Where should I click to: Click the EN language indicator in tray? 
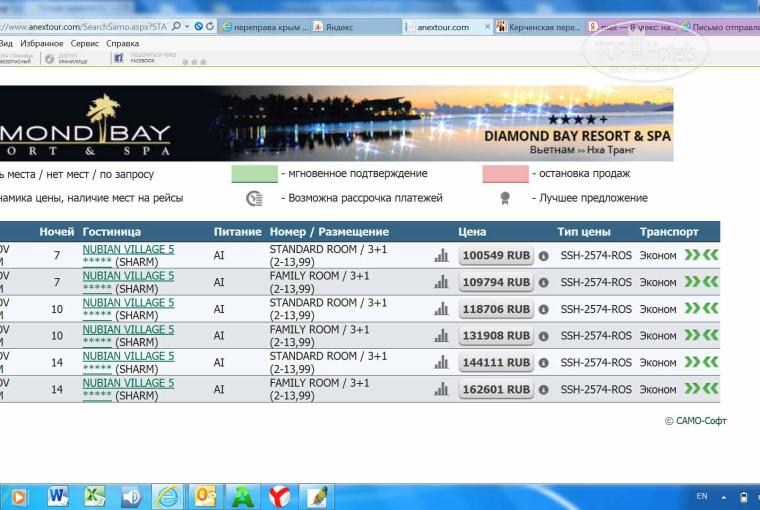tap(701, 496)
